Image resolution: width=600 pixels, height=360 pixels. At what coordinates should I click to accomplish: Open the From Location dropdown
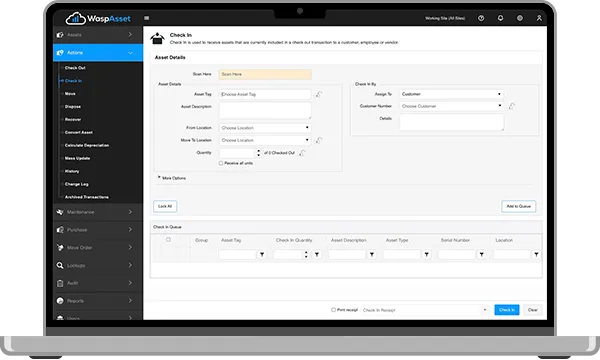click(265, 128)
